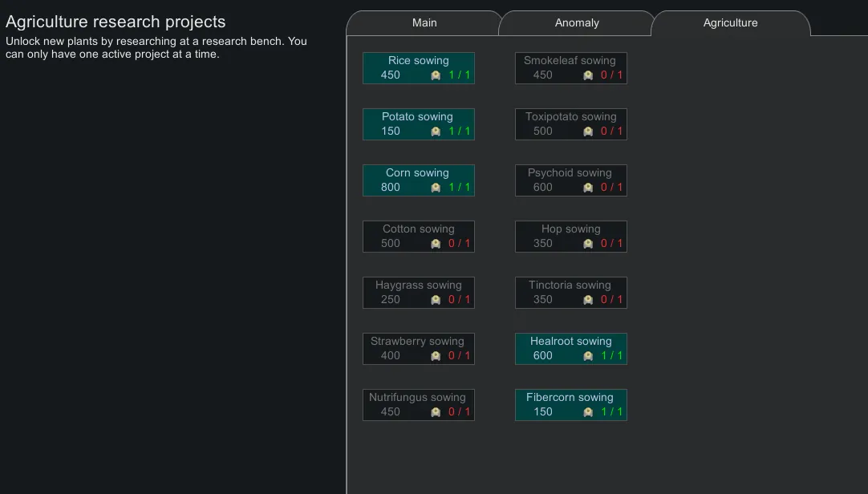Switch to the Main research tab

(424, 23)
